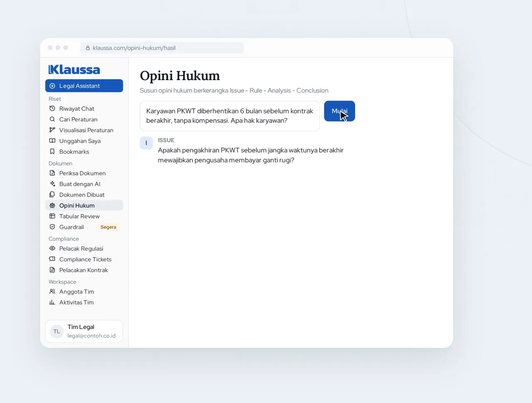
Task: Click the Compliance Tickets ticket icon
Action: click(52, 259)
